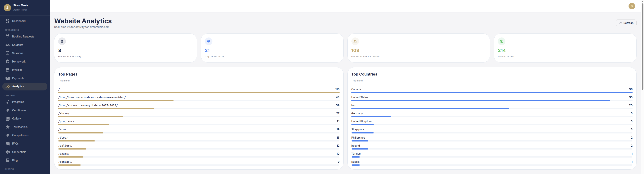Click the Credentials graduation cap icon
644x174 pixels.
click(8, 152)
